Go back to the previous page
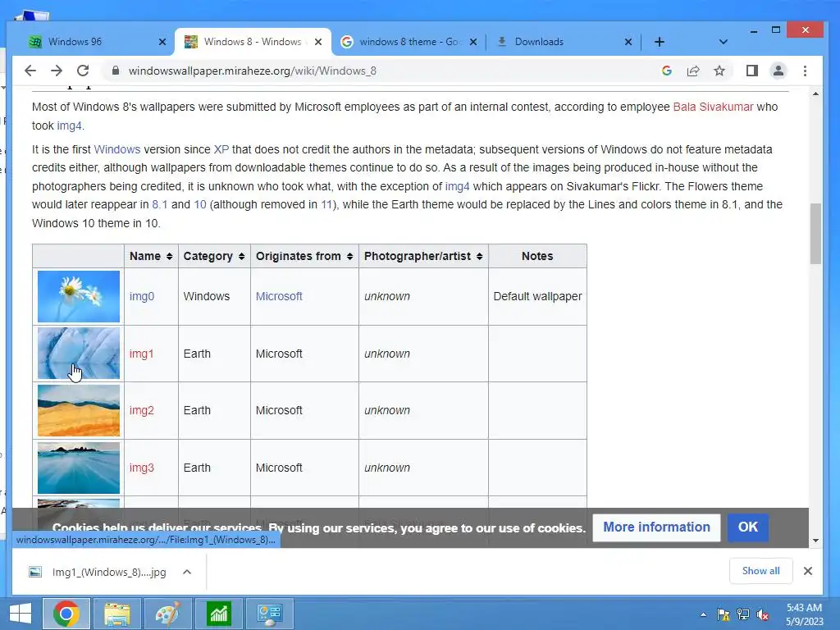This screenshot has width=840, height=630. (30, 71)
